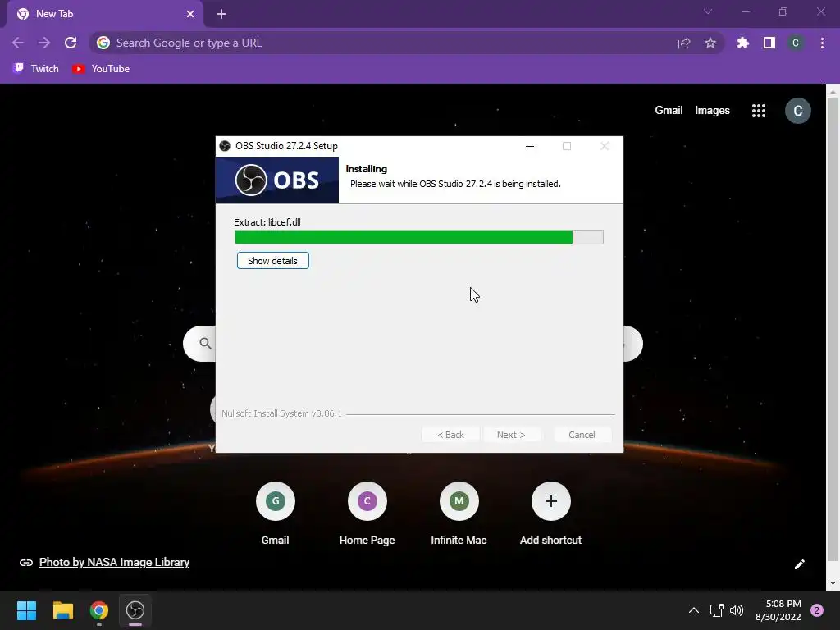Click Chrome's forward arrow
Screen dimensions: 840x630
click(x=44, y=43)
